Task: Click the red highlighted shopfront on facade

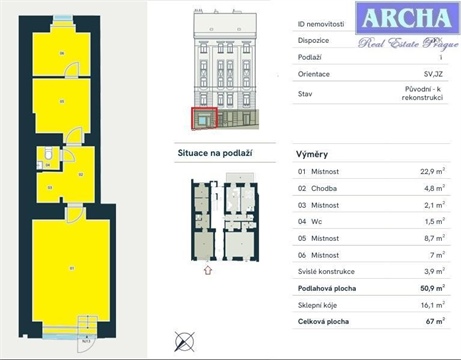Action: click(204, 118)
